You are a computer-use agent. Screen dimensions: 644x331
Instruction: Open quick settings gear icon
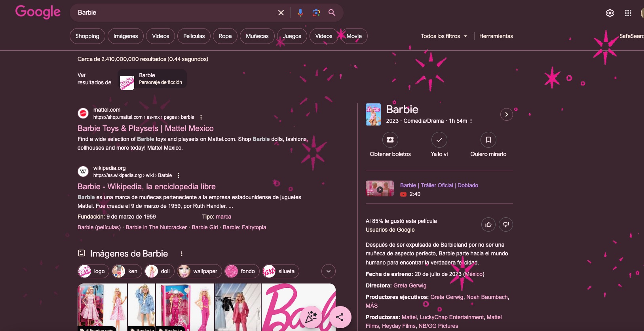coord(610,13)
